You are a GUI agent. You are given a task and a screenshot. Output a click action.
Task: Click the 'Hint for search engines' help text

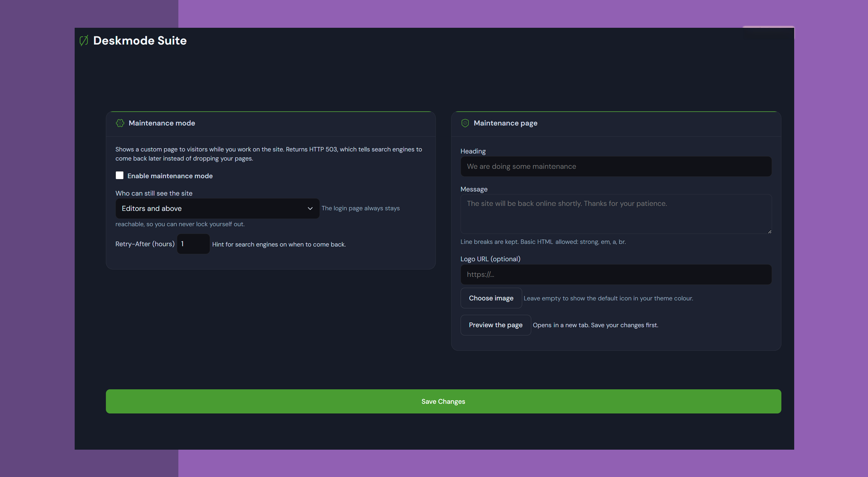coord(279,245)
